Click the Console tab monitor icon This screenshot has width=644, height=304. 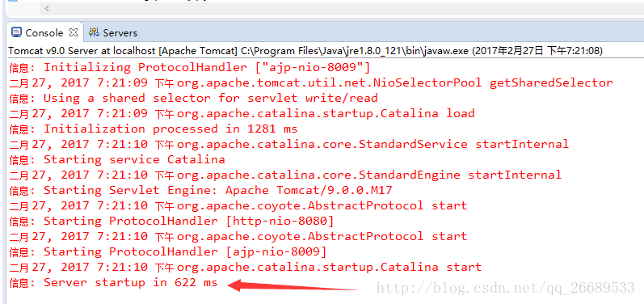[x=16, y=32]
